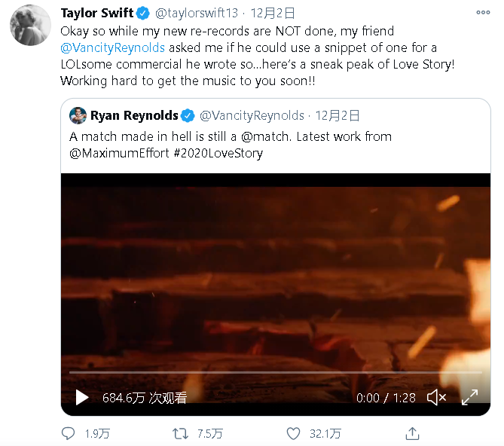Click @VancityReynolds mention link in tweet
The image size is (504, 446).
(x=113, y=47)
